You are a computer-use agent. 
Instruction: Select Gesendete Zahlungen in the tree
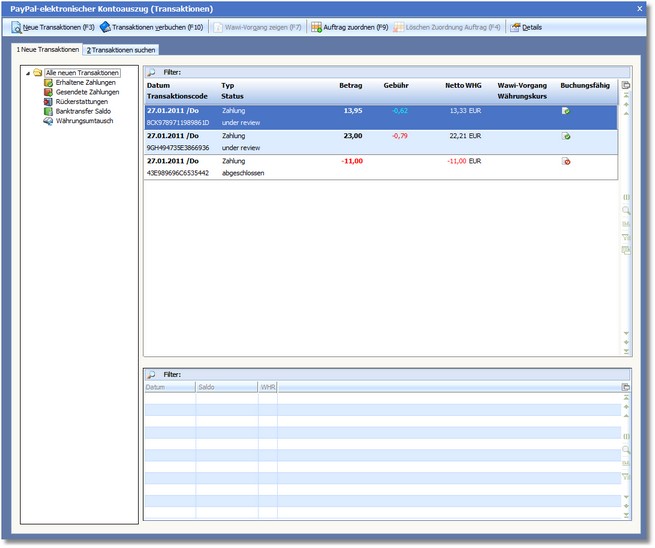pos(87,91)
